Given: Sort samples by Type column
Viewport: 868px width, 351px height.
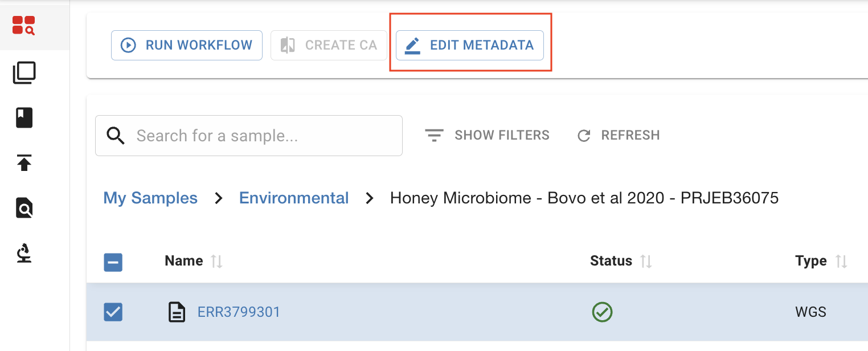Looking at the screenshot, I should [x=841, y=262].
